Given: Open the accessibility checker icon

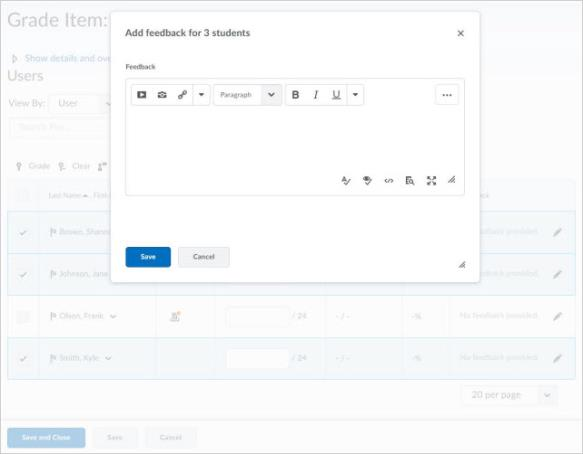Looking at the screenshot, I should [367, 181].
